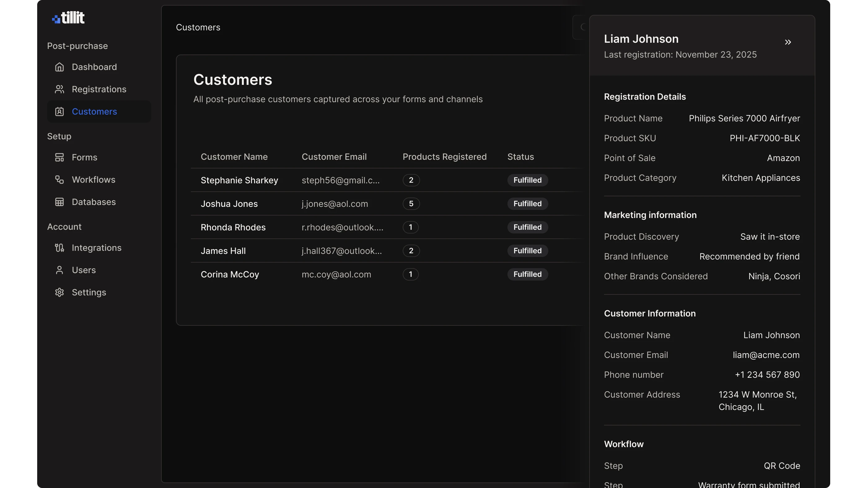Image resolution: width=868 pixels, height=488 pixels.
Task: Collapse the Liam Johnson details panel
Action: click(x=788, y=42)
